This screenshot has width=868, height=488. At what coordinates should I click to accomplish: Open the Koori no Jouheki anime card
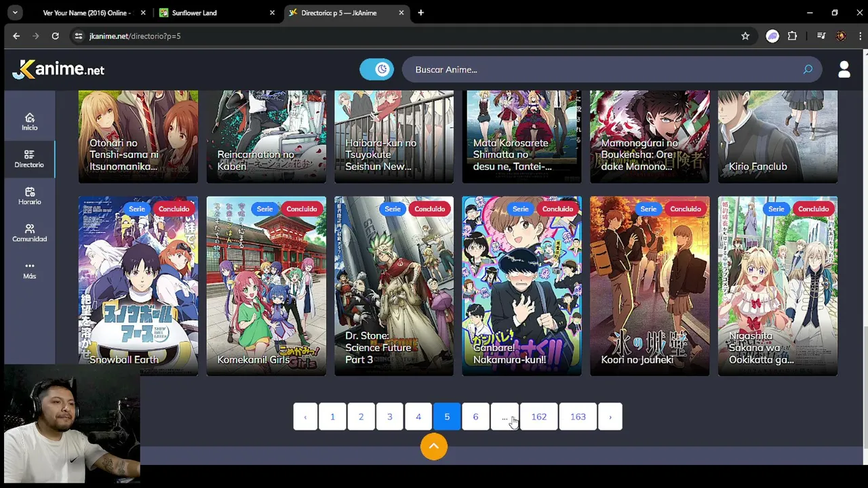point(650,286)
